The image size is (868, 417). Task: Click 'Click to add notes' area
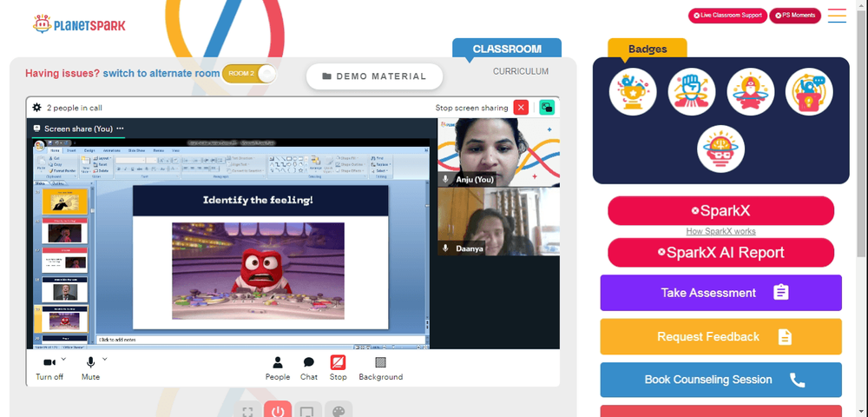click(260, 340)
